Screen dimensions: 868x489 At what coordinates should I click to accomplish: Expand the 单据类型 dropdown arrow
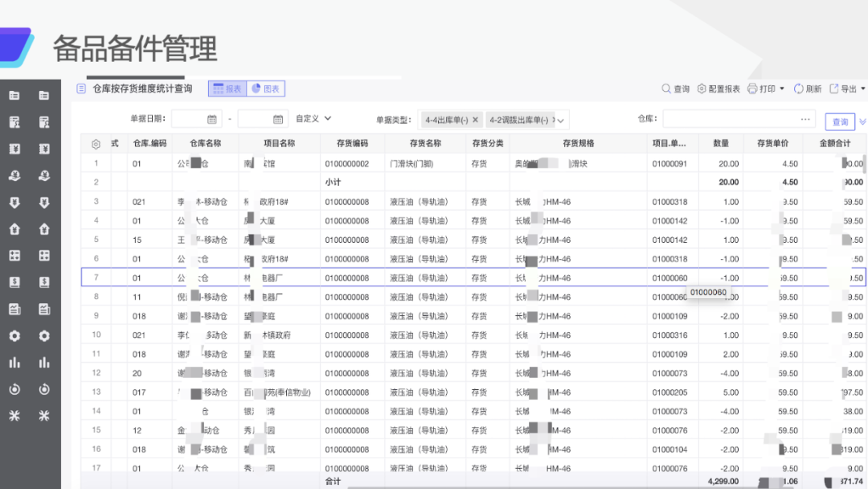[561, 120]
